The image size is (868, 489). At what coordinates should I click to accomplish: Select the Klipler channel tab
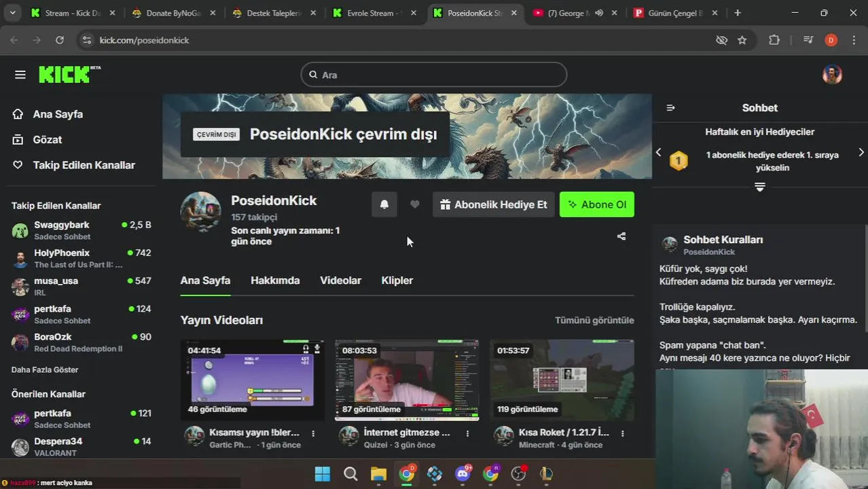click(397, 280)
